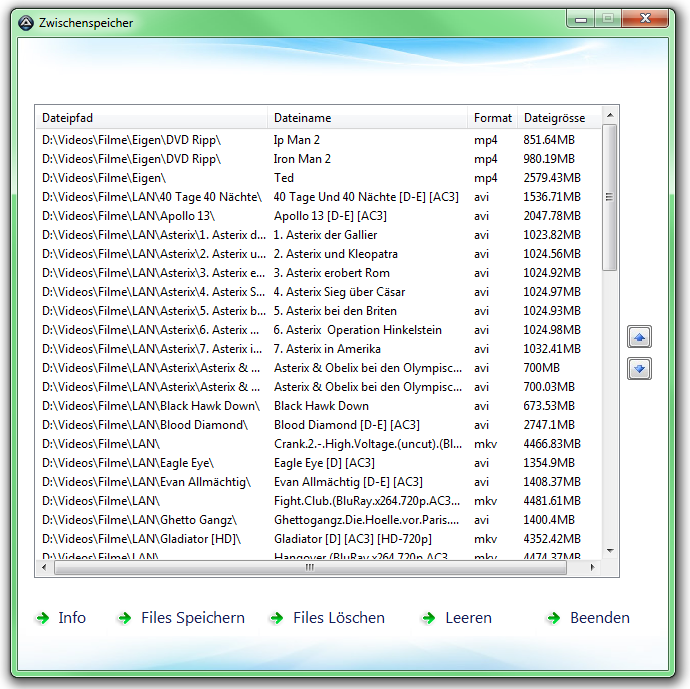Select the Iron Man 2 row
The height and width of the screenshot is (689, 690).
pyautogui.click(x=302, y=159)
